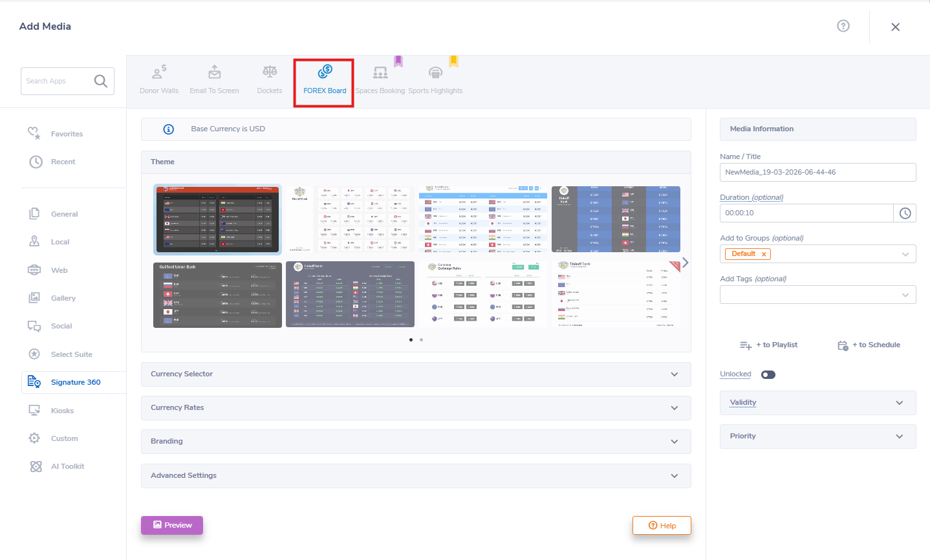The width and height of the screenshot is (930, 560).
Task: Click the orange Help button
Action: tap(662, 526)
